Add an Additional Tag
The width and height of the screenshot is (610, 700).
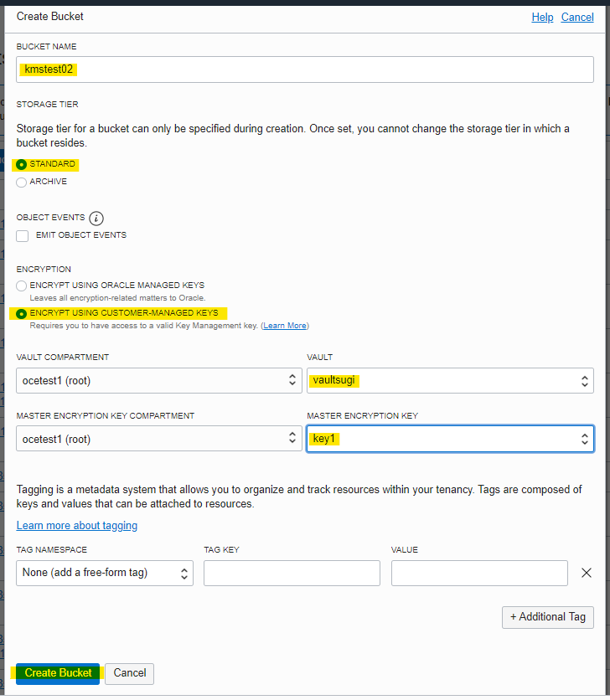pos(547,617)
